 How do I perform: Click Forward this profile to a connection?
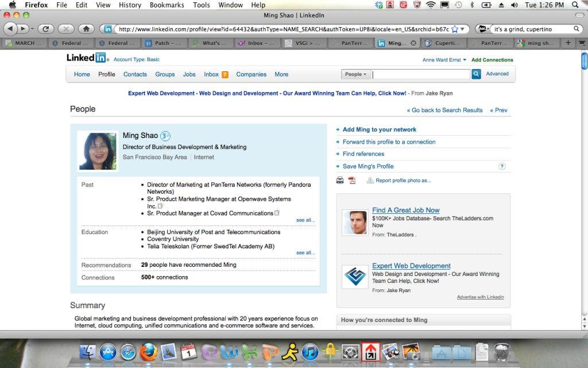[x=389, y=142]
